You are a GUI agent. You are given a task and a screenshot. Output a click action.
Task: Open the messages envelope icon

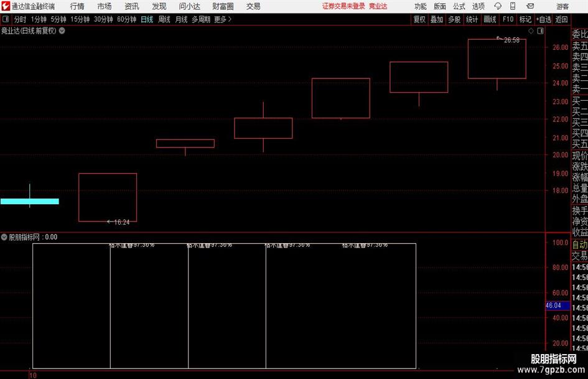pos(530,6)
